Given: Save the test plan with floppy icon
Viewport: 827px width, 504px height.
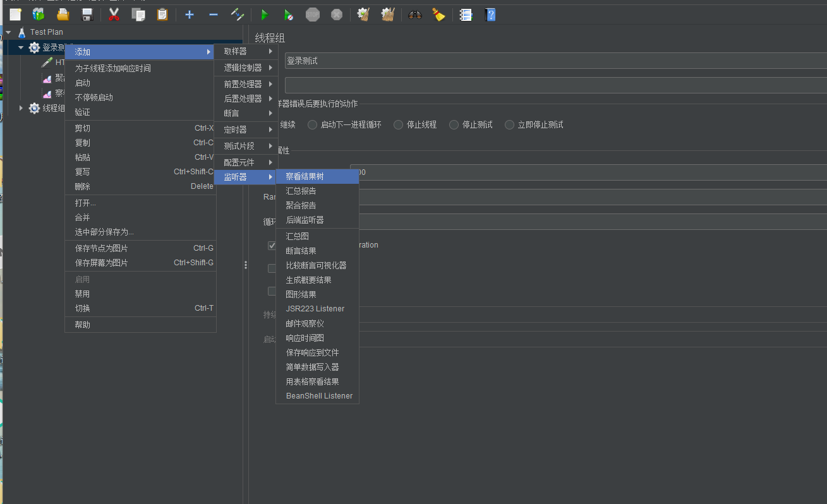Looking at the screenshot, I should coord(87,14).
